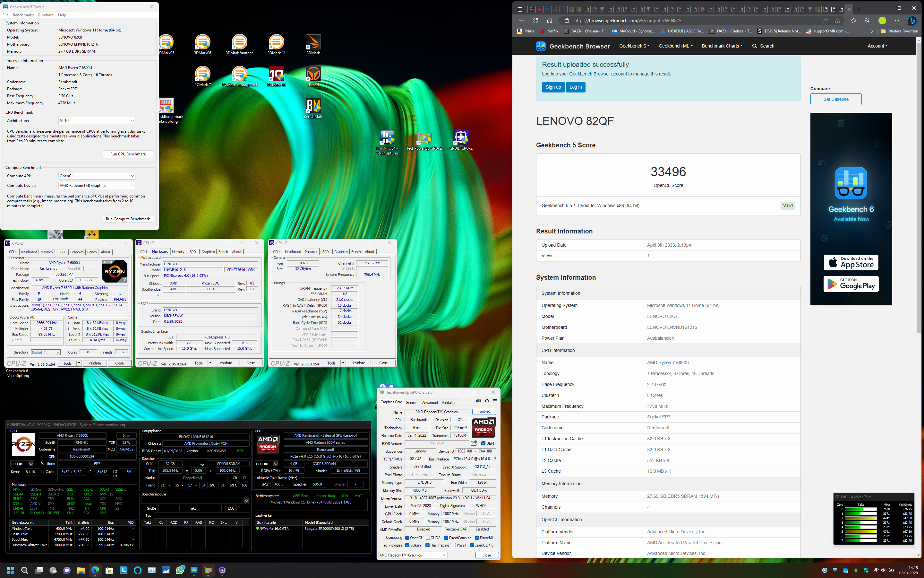924x578 pixels.
Task: Open the 3DMark Vantage desktop icon
Action: pos(239,45)
